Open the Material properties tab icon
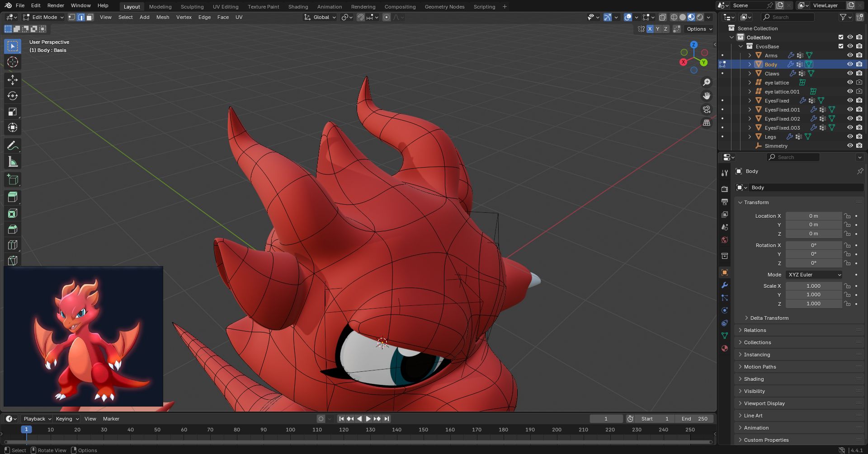The image size is (868, 454). coord(725,348)
